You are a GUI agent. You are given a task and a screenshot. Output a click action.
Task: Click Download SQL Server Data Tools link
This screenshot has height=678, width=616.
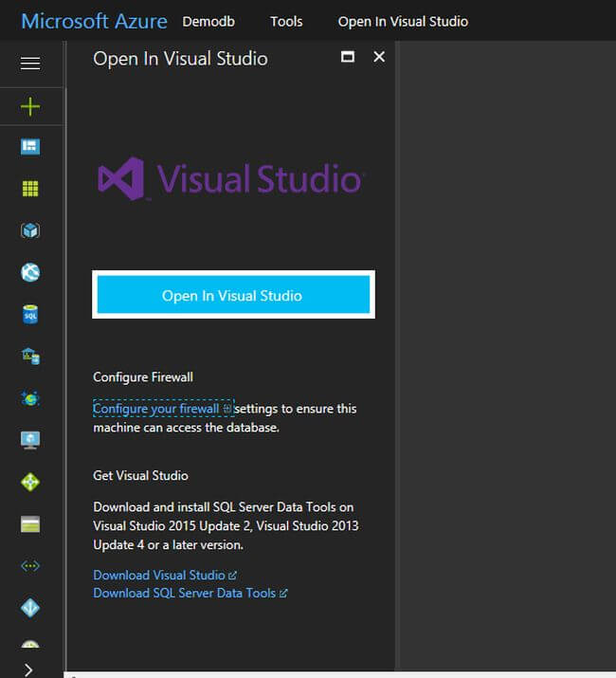pyautogui.click(x=184, y=593)
